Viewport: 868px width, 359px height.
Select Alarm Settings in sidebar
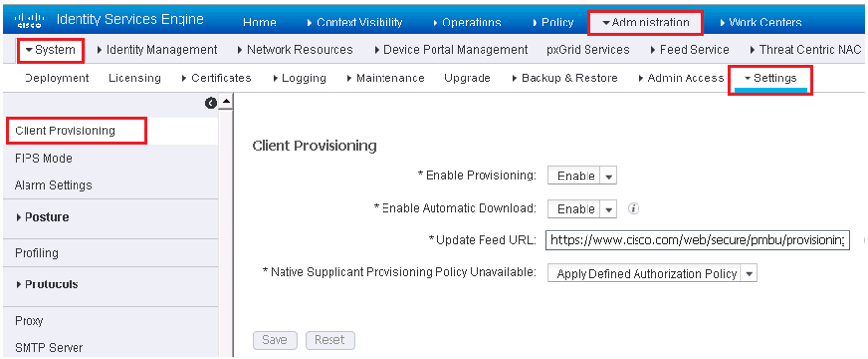pyautogui.click(x=53, y=185)
